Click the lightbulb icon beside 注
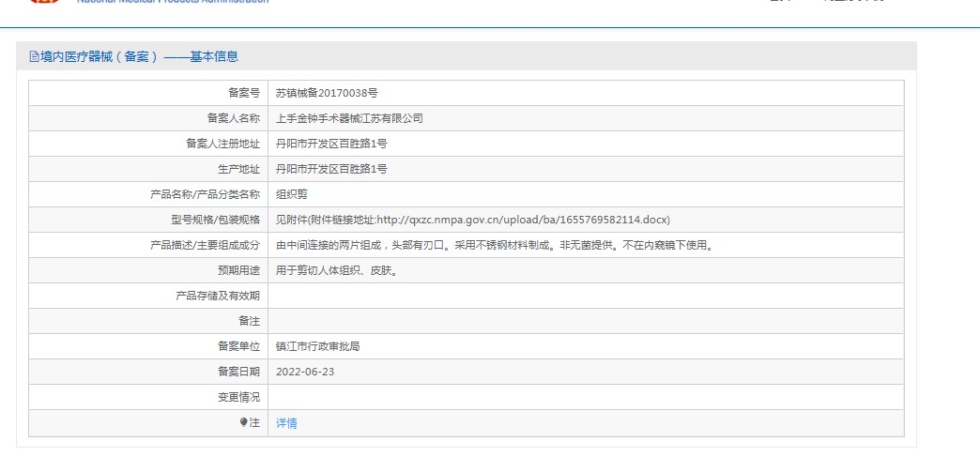The height and width of the screenshot is (457, 980). coord(244,422)
